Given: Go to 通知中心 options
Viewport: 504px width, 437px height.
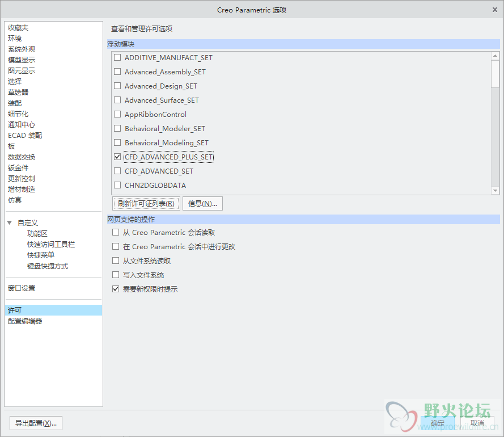Looking at the screenshot, I should [22, 124].
